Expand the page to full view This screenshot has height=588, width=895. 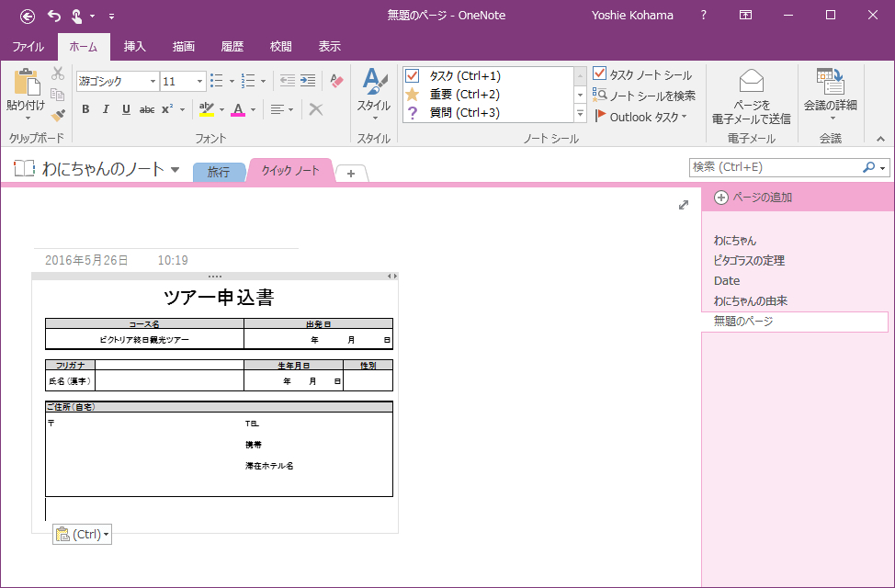[684, 205]
